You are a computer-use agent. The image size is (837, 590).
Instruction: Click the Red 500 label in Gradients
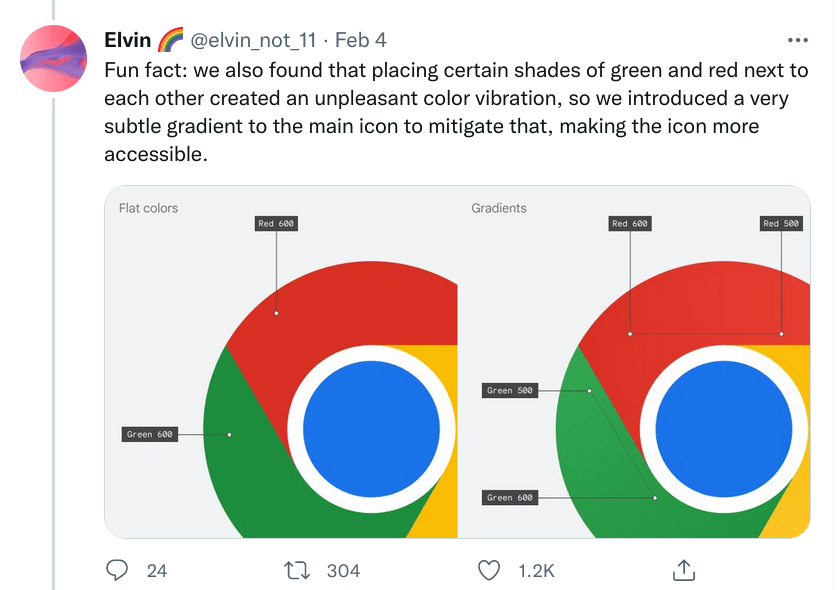[781, 224]
